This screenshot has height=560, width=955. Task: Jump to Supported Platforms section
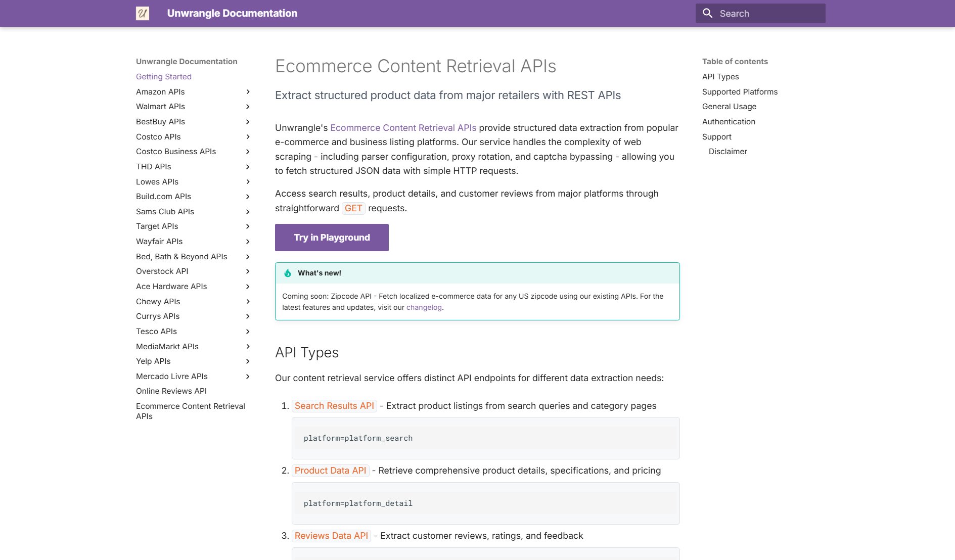[x=740, y=91]
